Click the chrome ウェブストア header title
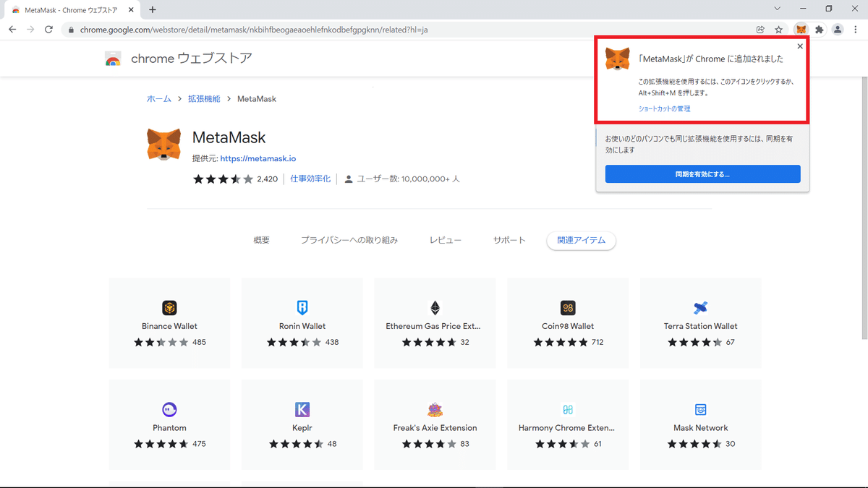The width and height of the screenshot is (868, 488). click(x=192, y=59)
